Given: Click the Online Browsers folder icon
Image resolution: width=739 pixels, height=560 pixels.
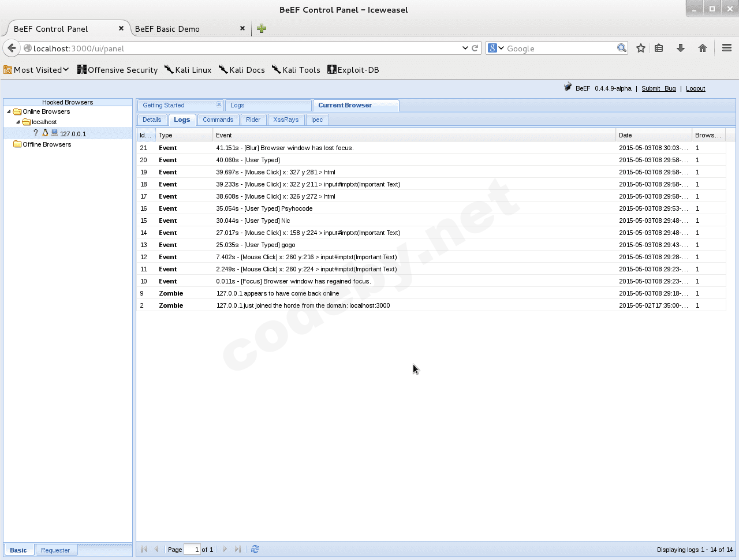Looking at the screenshot, I should tap(17, 111).
